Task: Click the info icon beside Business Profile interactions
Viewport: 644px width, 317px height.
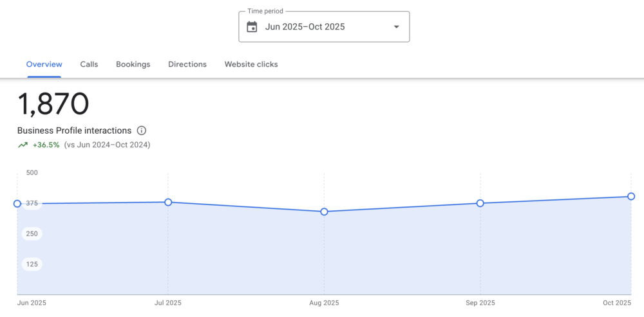Action: click(142, 131)
